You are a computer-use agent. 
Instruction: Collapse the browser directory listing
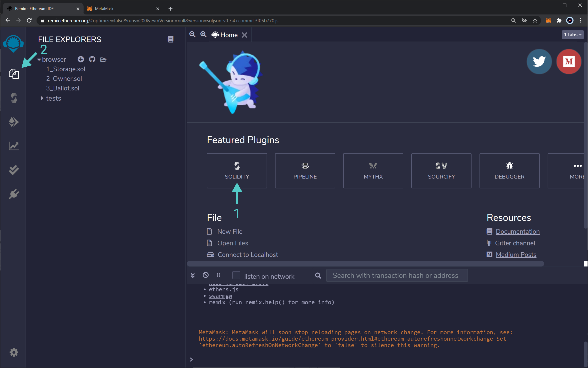(39, 59)
